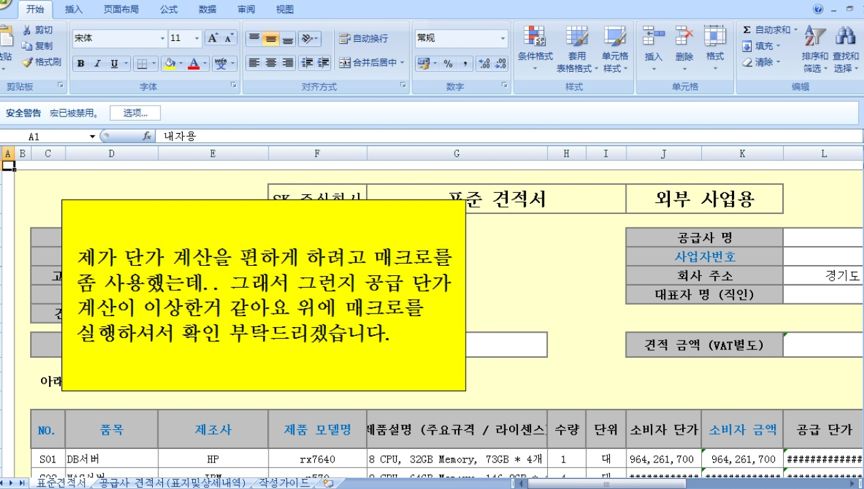Click the security warning Options (选项...) button

[x=135, y=113]
